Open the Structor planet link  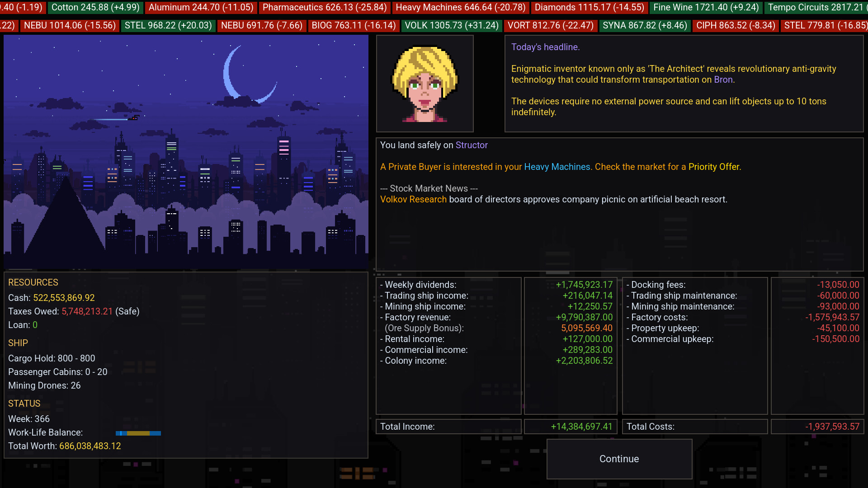tap(472, 145)
